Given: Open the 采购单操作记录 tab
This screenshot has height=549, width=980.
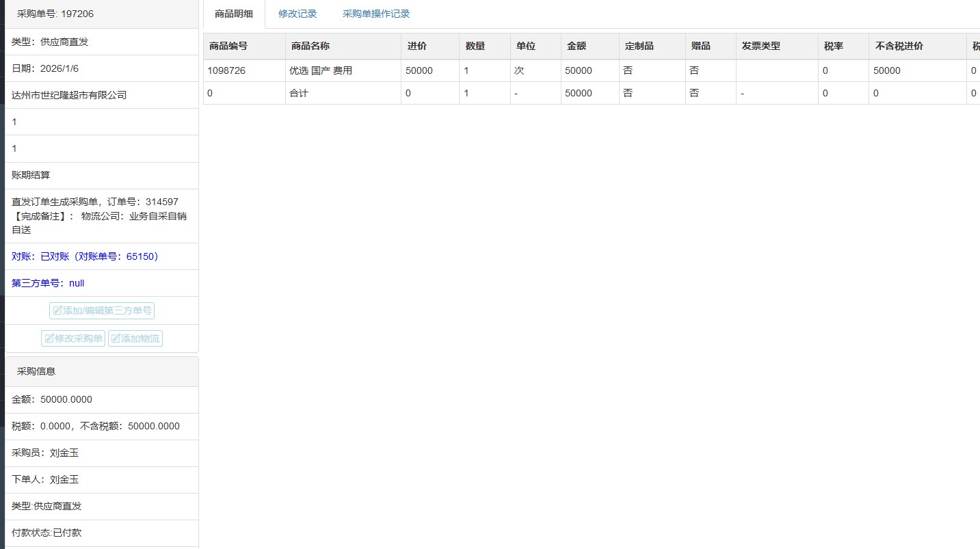Looking at the screenshot, I should [x=376, y=14].
